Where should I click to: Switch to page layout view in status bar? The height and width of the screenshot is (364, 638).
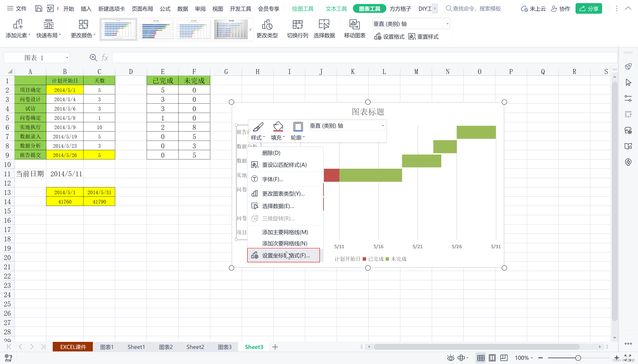coord(492,358)
